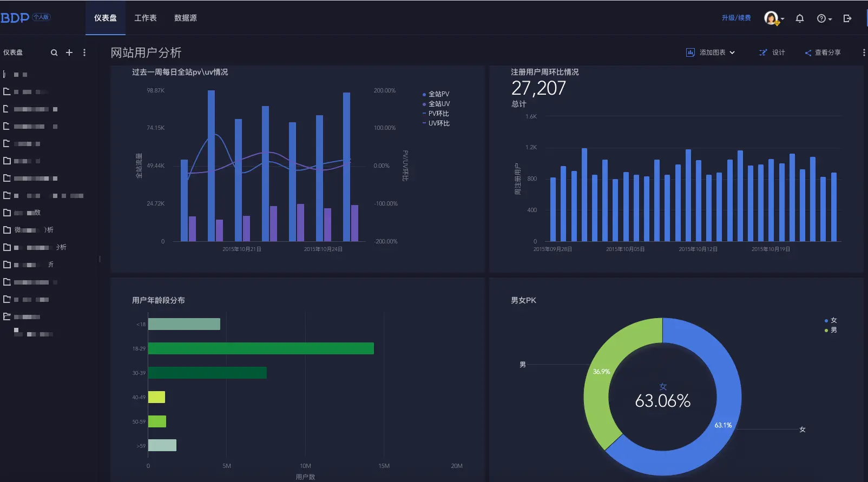
Task: Select the 30-39 age bar
Action: (207, 373)
